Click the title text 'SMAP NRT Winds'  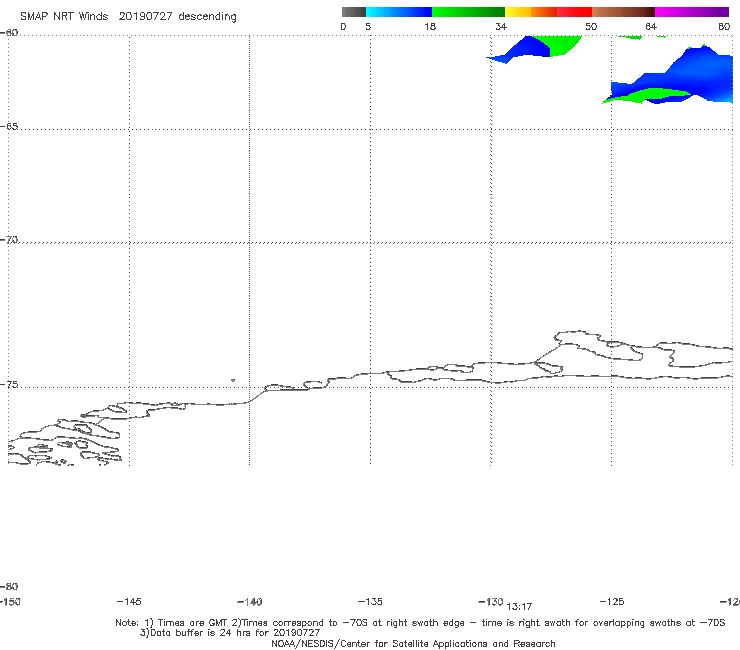coord(64,16)
